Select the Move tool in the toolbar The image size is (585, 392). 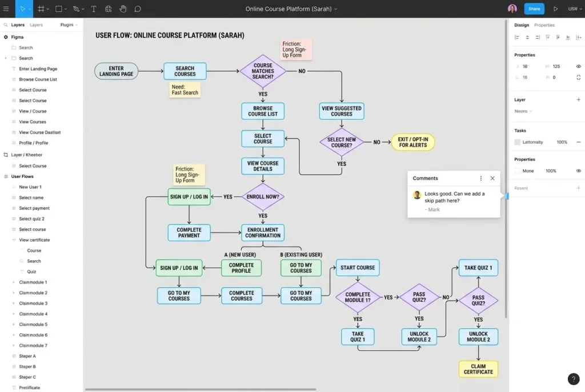coord(23,9)
